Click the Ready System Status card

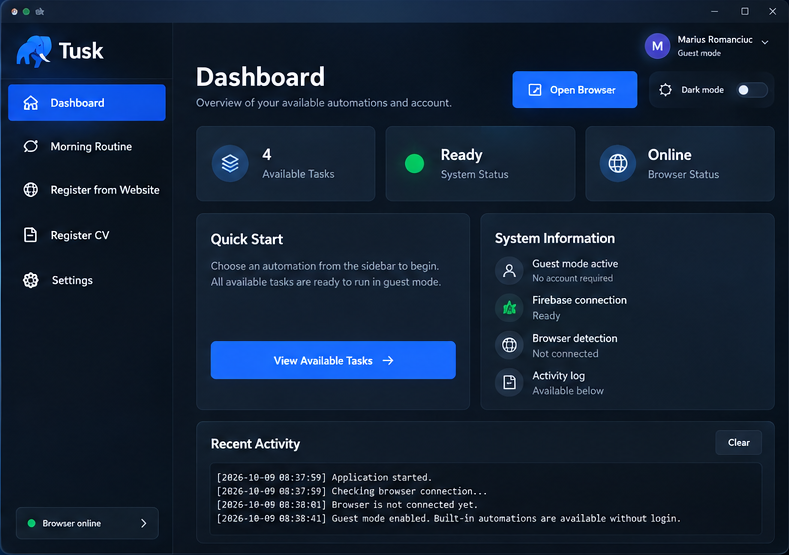point(480,164)
